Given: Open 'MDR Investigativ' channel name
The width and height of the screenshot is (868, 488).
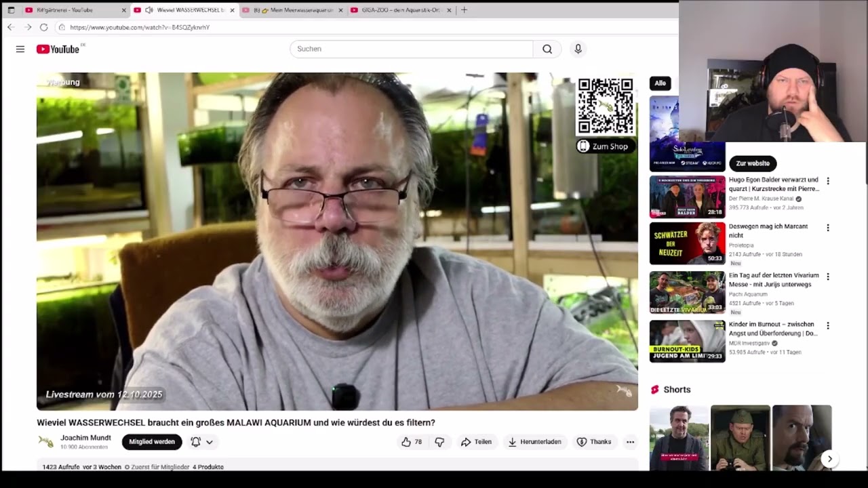Looking at the screenshot, I should 749,343.
